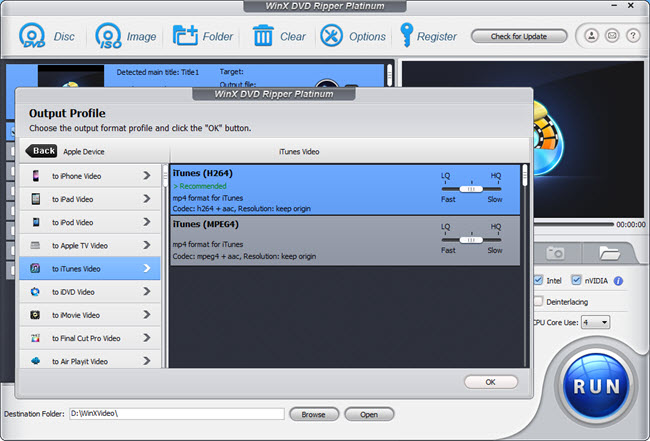The width and height of the screenshot is (650, 441).
Task: Select the to Apple TV Video category
Action: pyautogui.click(x=90, y=245)
